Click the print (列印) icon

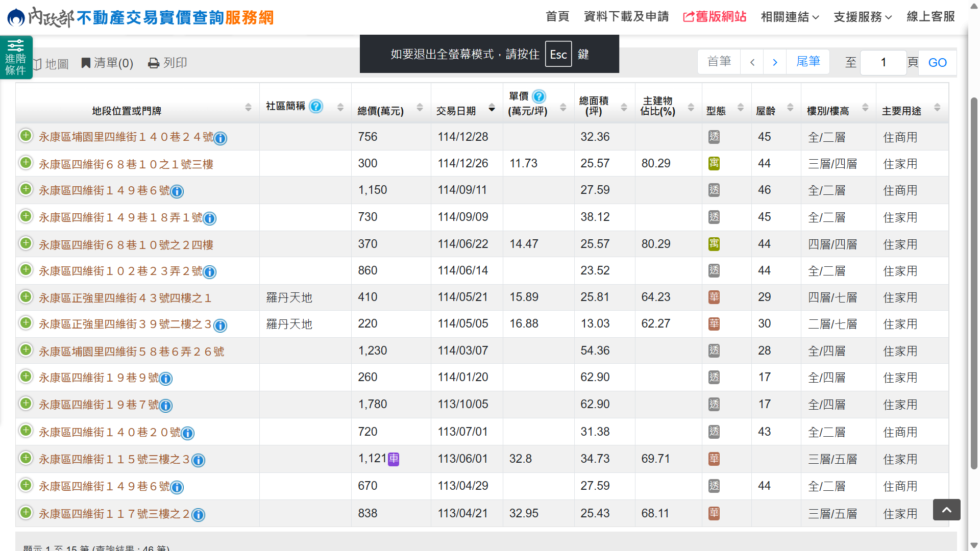point(153,63)
